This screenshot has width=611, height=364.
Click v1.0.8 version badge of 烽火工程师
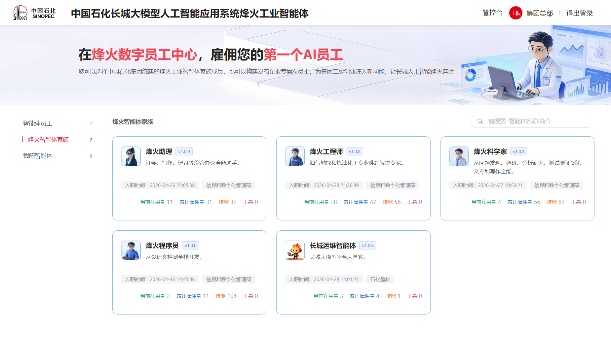click(354, 151)
